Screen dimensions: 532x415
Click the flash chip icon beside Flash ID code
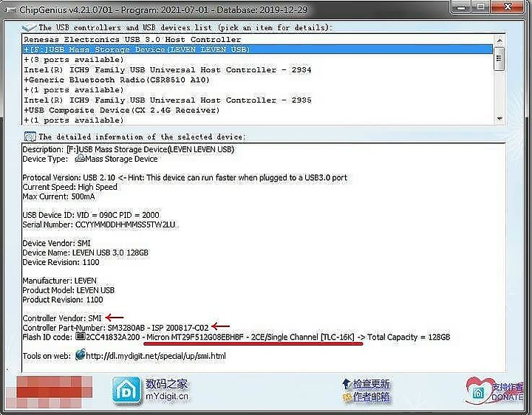click(x=80, y=337)
